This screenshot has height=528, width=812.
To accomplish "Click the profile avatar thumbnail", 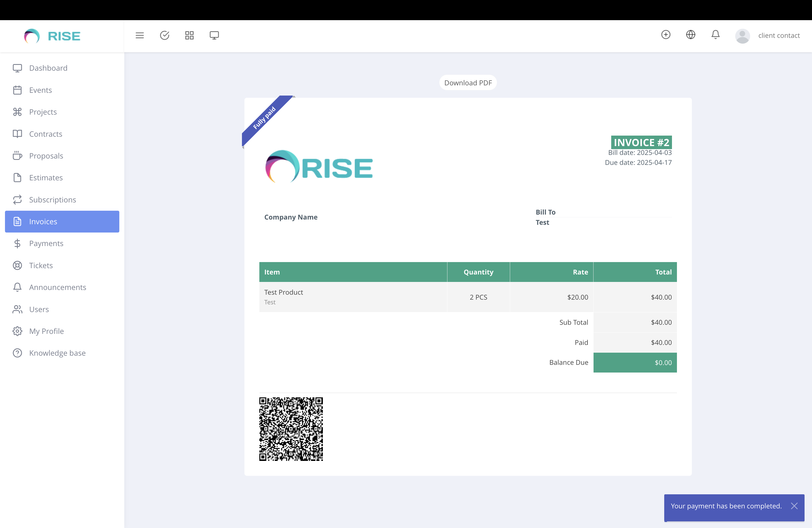I will coord(742,35).
